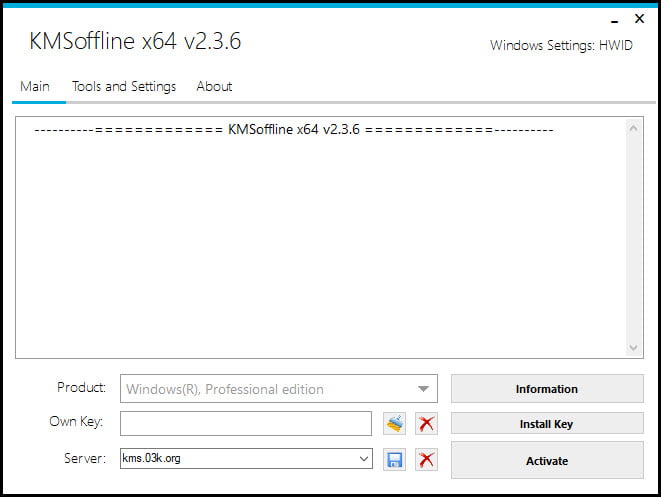The image size is (661, 497).
Task: Click the KMSoffline x64 v2.3.6 log header line
Action: (294, 129)
